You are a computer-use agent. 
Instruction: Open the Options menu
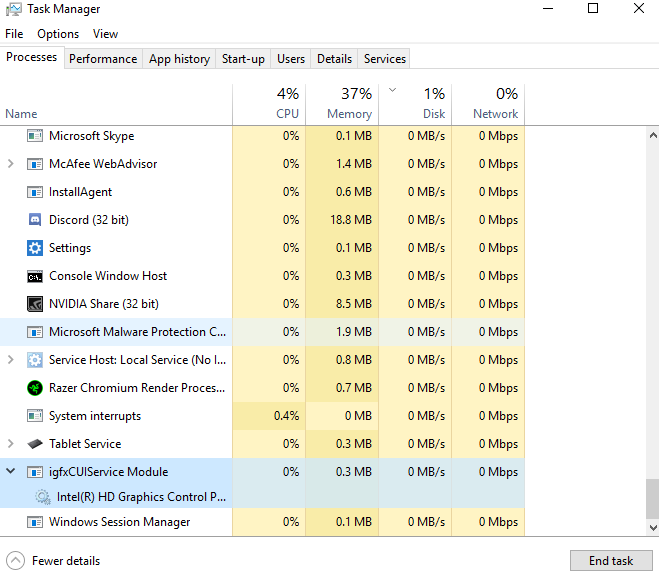[58, 34]
